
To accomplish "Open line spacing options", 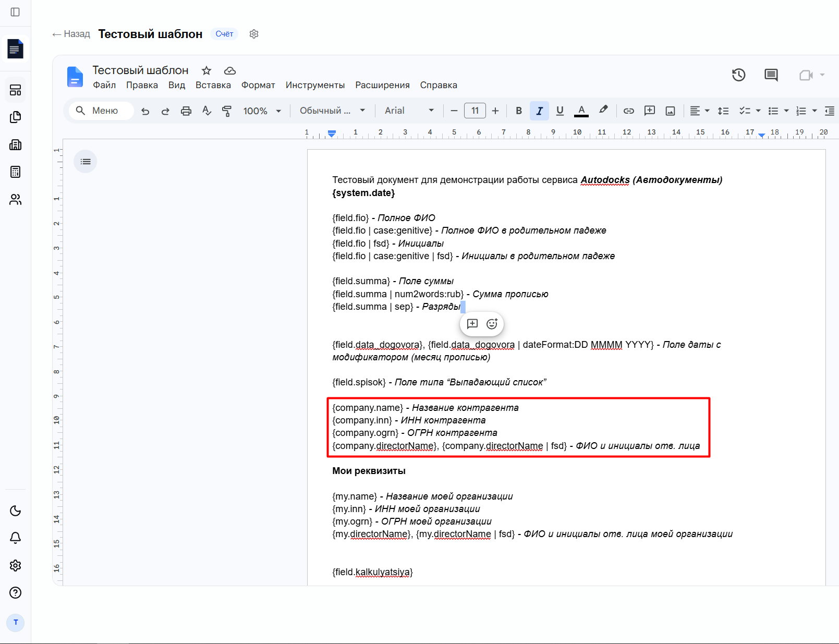I will (x=723, y=111).
